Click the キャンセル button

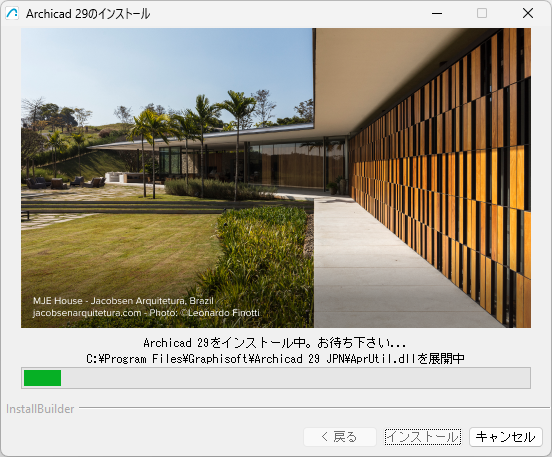click(x=506, y=437)
